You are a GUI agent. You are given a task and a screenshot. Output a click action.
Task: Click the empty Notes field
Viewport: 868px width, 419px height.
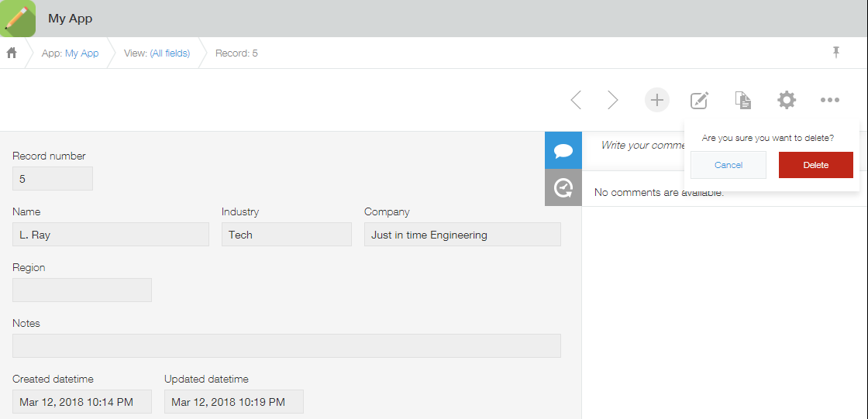click(287, 345)
